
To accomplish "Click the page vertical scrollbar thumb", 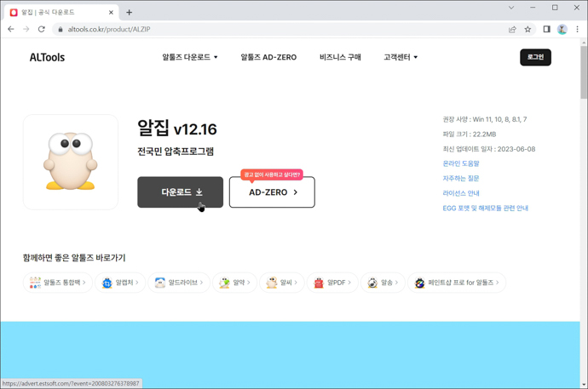I will 584,72.
